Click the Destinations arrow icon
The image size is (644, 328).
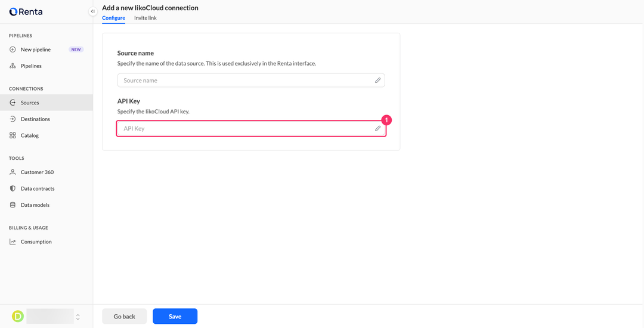13,119
